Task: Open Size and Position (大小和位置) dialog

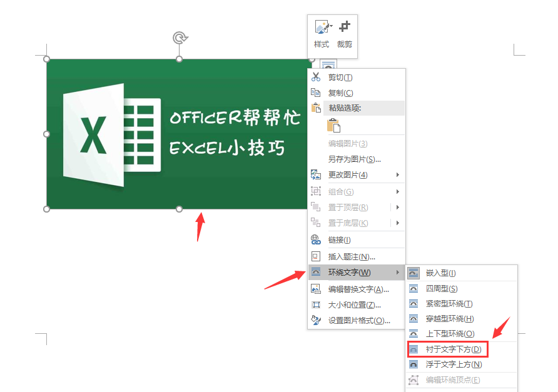Action: pos(354,305)
